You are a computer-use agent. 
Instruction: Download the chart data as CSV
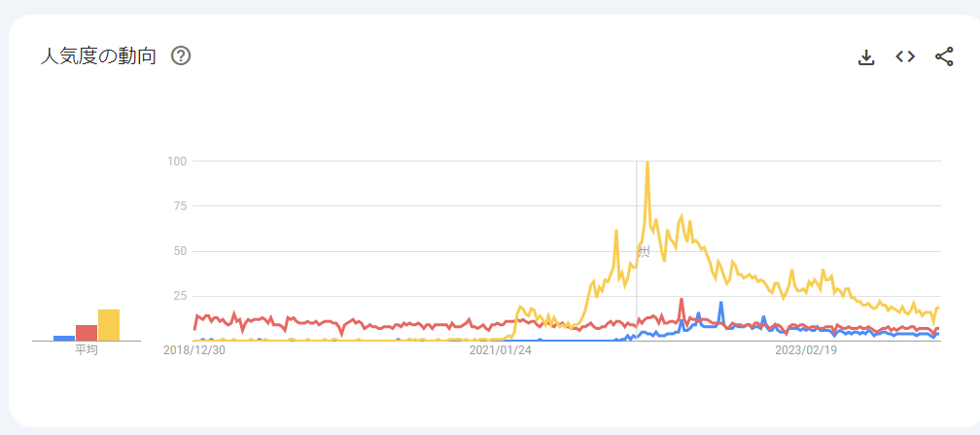pyautogui.click(x=866, y=56)
